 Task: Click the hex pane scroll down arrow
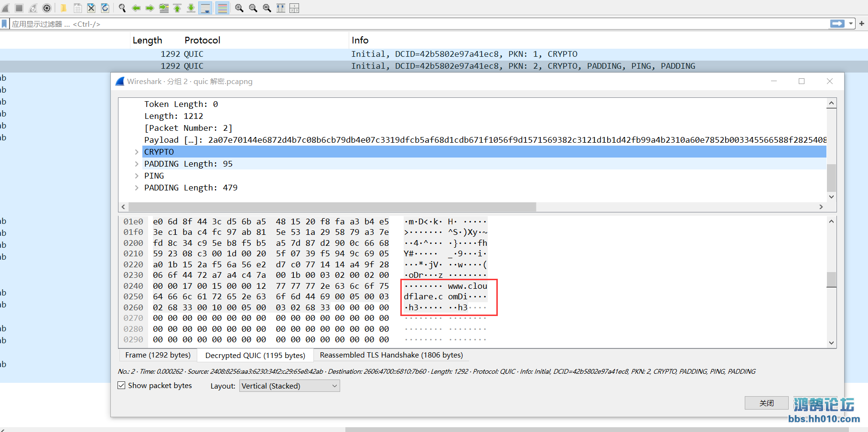[832, 342]
